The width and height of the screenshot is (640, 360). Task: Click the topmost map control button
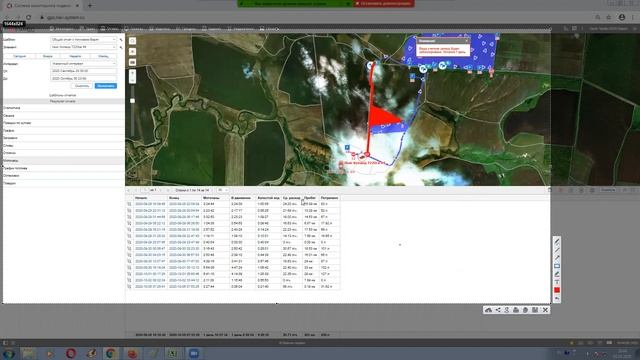pyautogui.click(x=132, y=41)
